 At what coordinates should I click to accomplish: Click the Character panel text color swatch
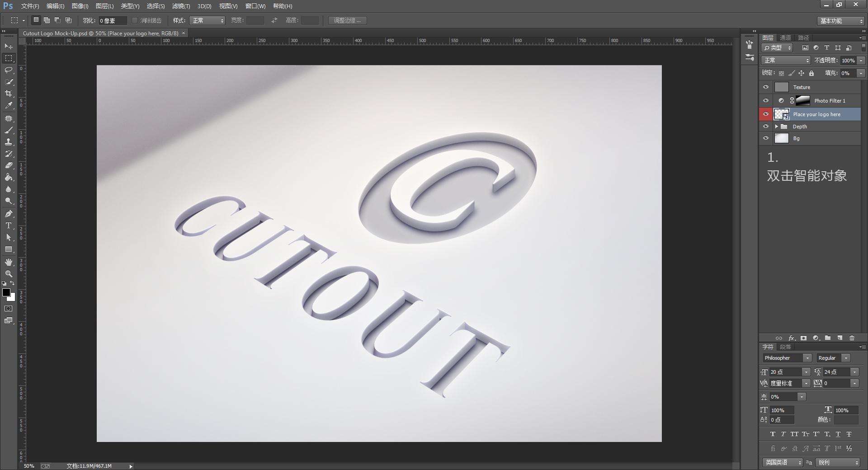pos(846,420)
